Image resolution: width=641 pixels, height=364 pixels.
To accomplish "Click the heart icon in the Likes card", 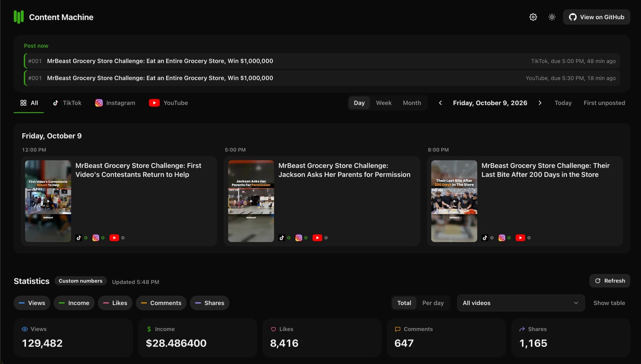I will coord(273,329).
